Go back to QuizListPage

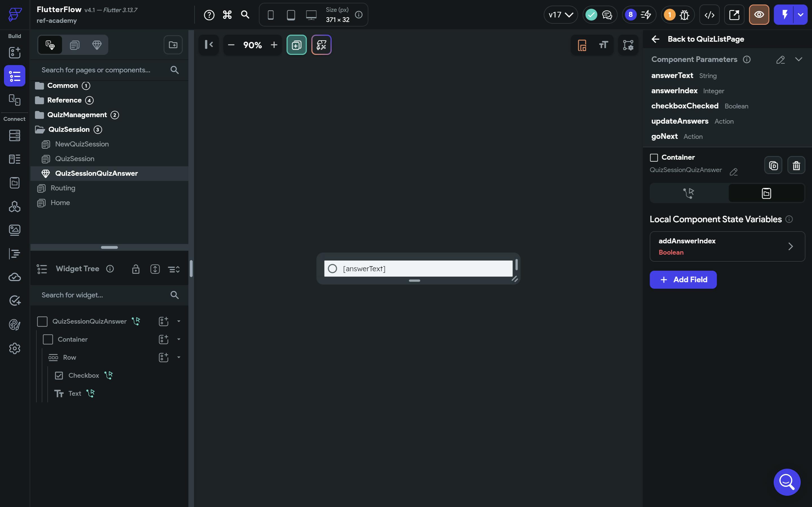[698, 39]
